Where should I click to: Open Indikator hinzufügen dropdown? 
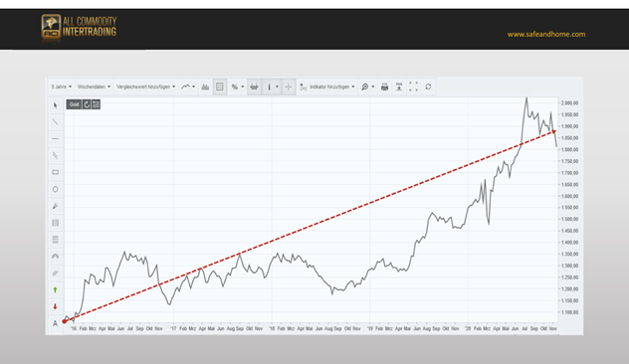tap(327, 87)
